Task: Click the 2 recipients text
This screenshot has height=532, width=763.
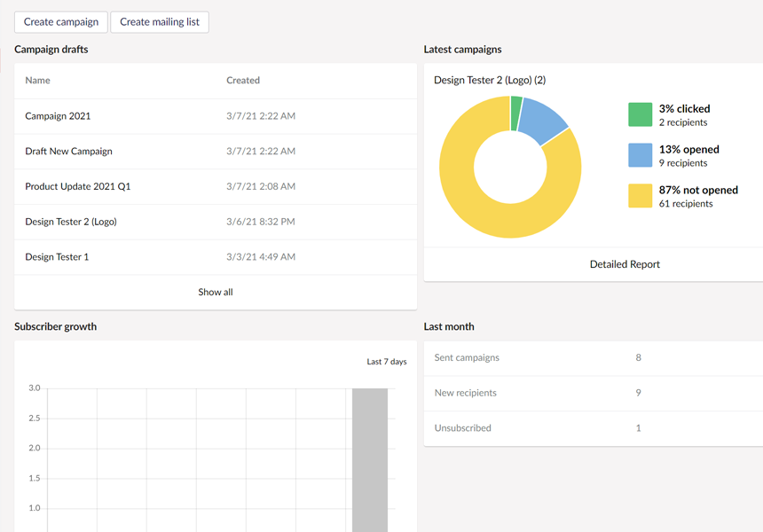Action: tap(683, 122)
